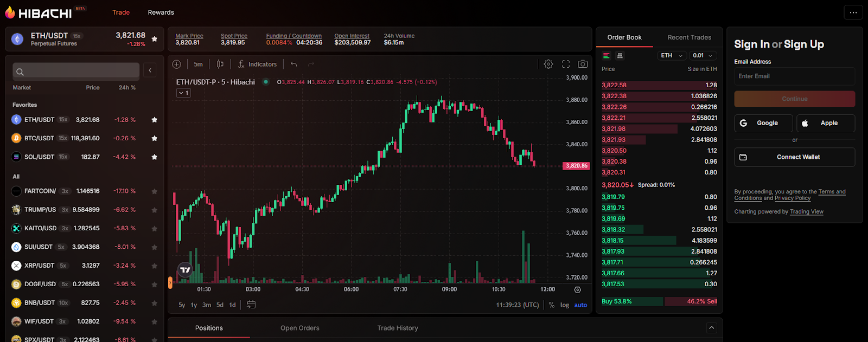Select the BNB/USDT coin icon

pos(16,303)
